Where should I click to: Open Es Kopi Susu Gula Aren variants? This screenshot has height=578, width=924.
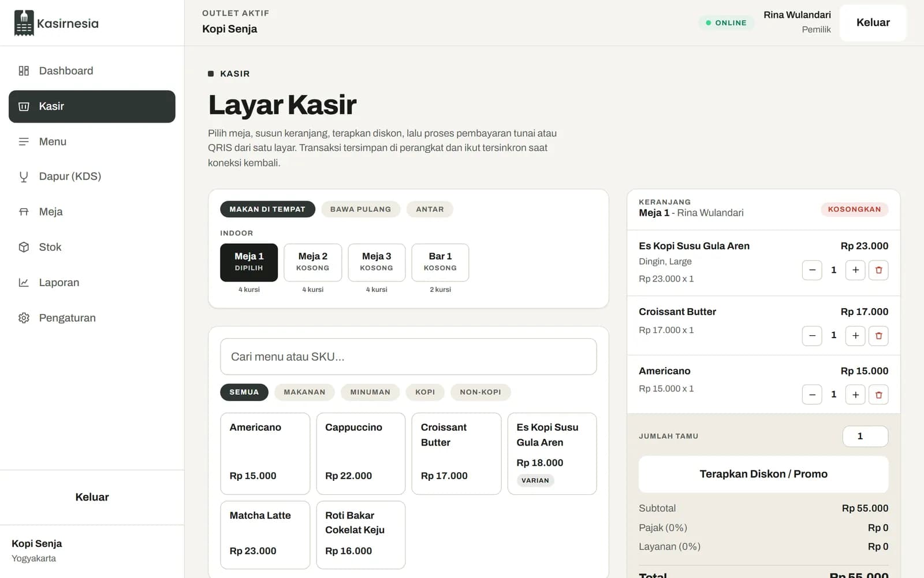coord(552,454)
